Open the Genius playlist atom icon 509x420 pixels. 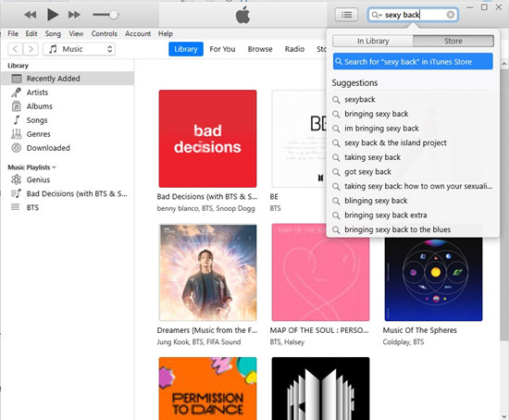17,179
